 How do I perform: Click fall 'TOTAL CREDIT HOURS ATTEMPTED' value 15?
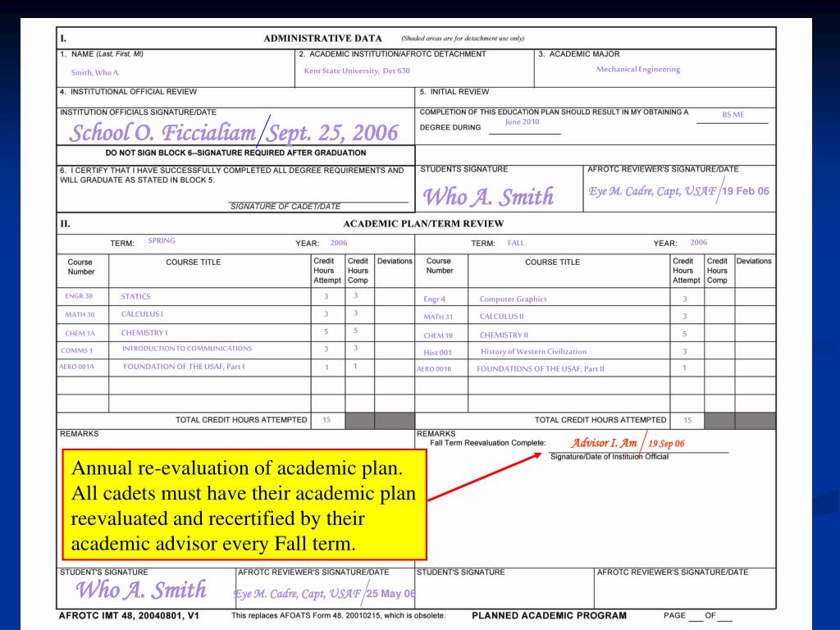[x=687, y=421]
